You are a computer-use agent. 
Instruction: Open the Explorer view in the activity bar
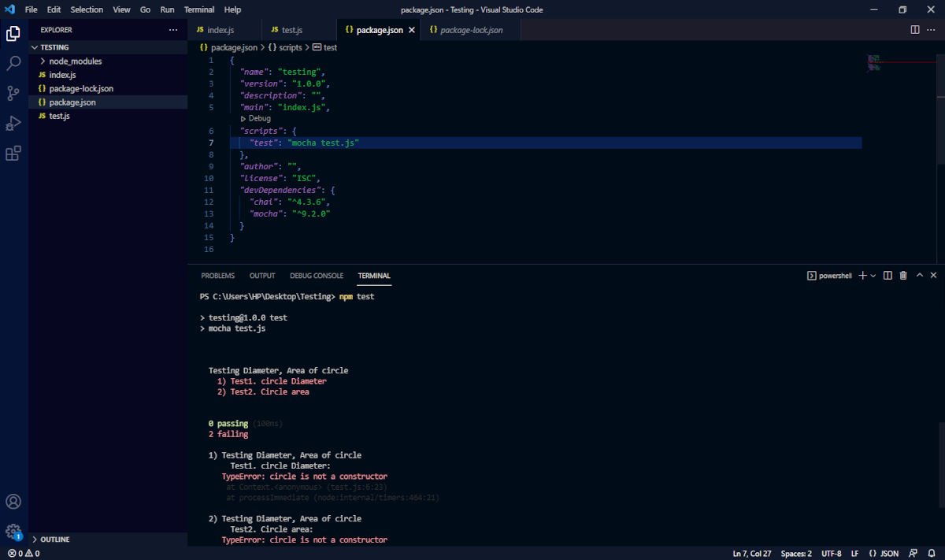point(13,35)
